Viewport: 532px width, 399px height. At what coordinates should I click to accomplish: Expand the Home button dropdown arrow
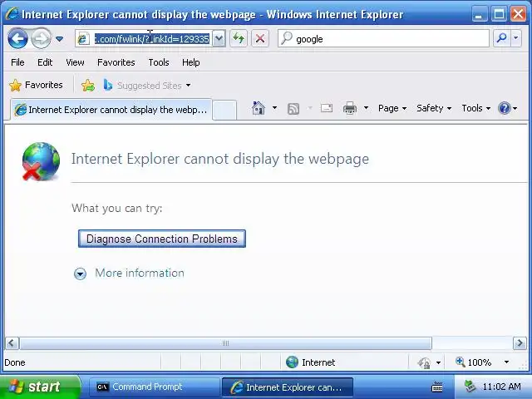(x=274, y=108)
